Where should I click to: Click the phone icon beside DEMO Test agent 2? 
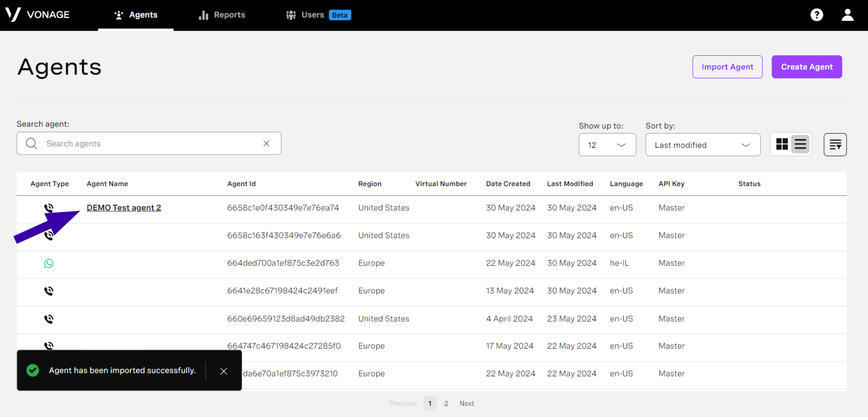click(x=48, y=208)
